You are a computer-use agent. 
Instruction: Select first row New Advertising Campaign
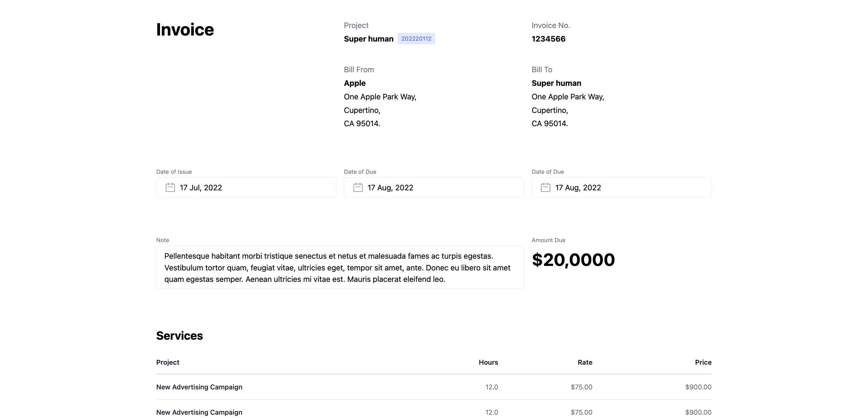pyautogui.click(x=199, y=387)
